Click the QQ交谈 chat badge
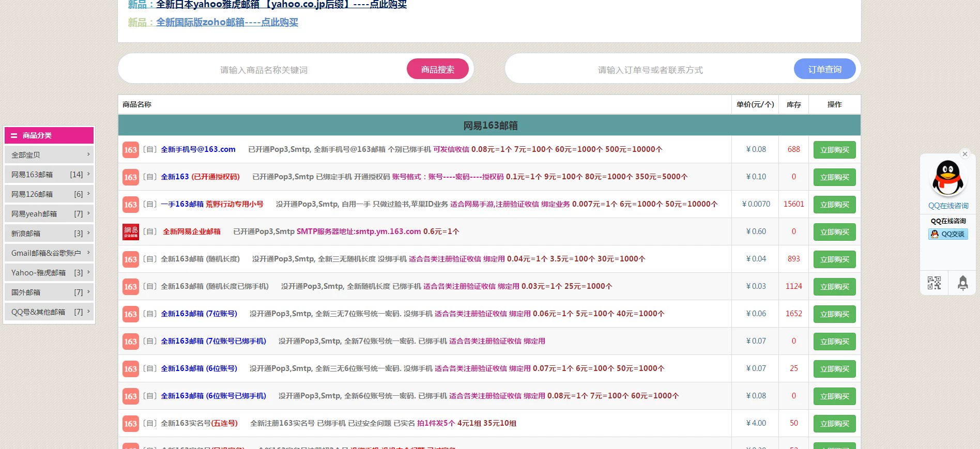The width and height of the screenshot is (980, 449). (x=948, y=234)
